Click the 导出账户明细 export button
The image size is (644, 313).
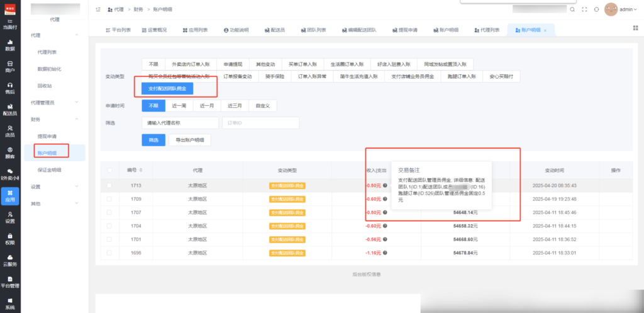[189, 140]
